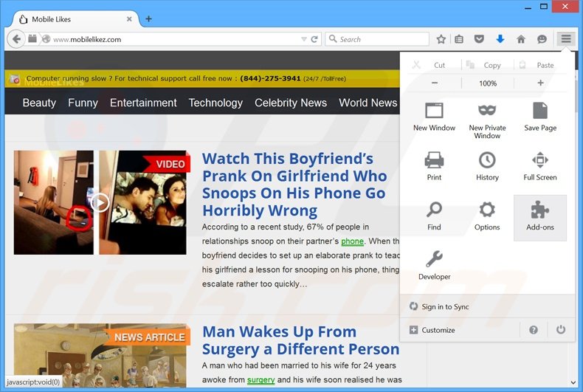Image resolution: width=583 pixels, height=392 pixels.
Task: Open the Developer wrench menu
Action: pyautogui.click(x=434, y=266)
